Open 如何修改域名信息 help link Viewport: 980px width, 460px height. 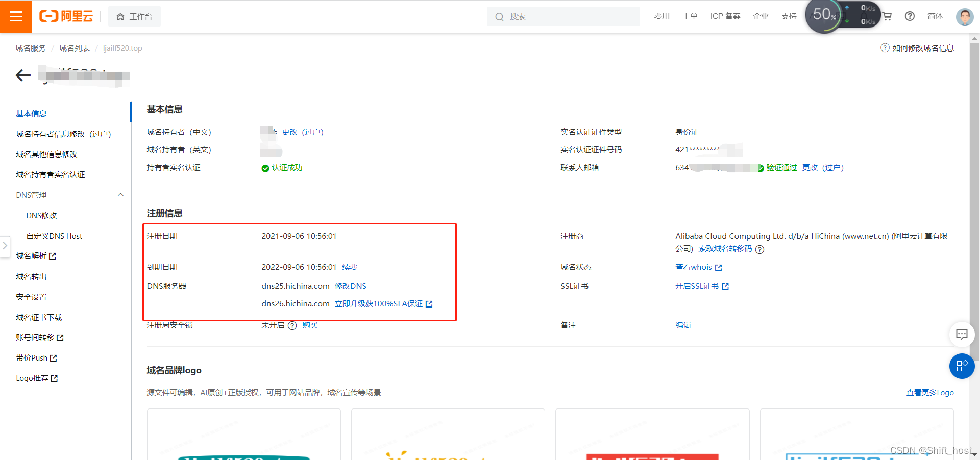917,48
